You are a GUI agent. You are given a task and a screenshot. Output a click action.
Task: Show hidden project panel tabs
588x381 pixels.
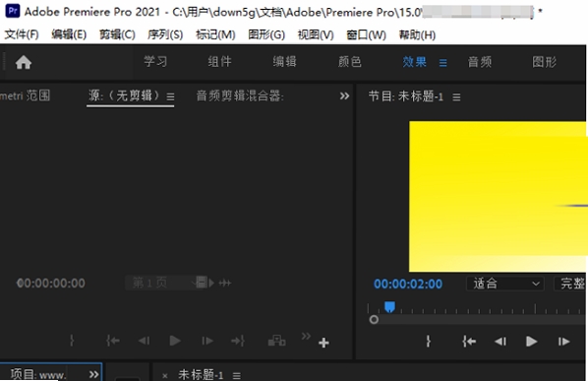pyautogui.click(x=93, y=374)
